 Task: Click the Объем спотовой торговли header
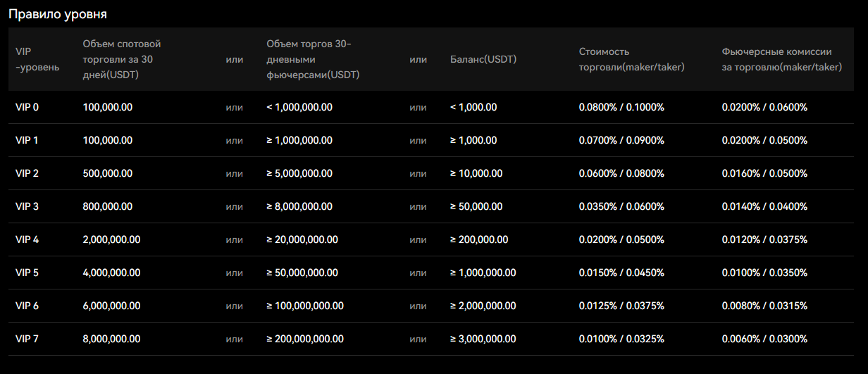pyautogui.click(x=122, y=59)
